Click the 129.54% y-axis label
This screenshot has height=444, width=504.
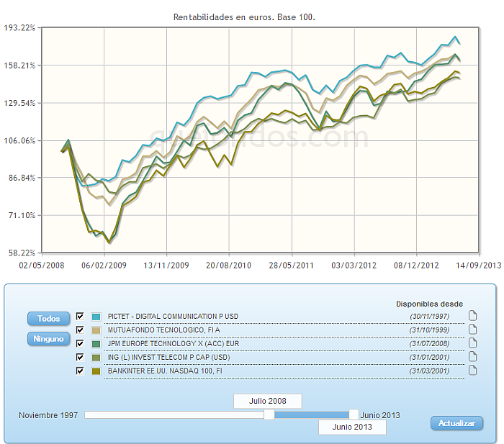click(x=19, y=103)
